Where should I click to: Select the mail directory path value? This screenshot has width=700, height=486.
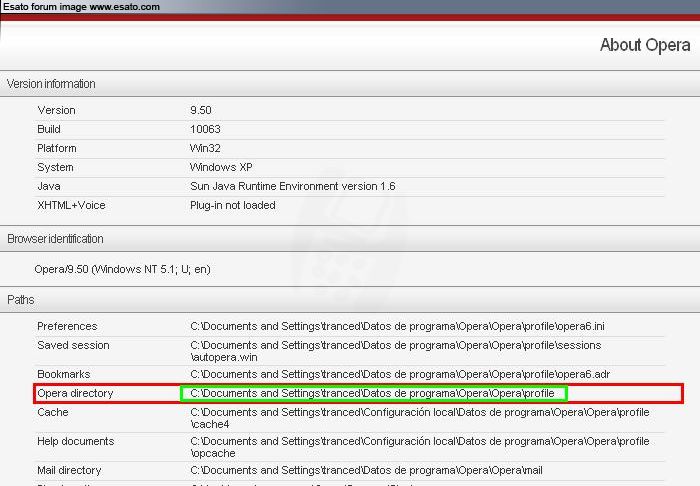click(366, 470)
